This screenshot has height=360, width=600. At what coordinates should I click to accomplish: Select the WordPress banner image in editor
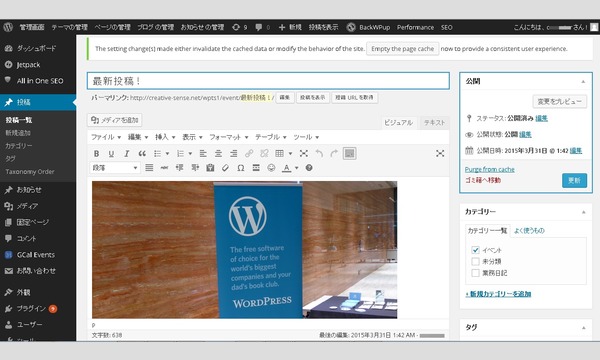point(245,249)
